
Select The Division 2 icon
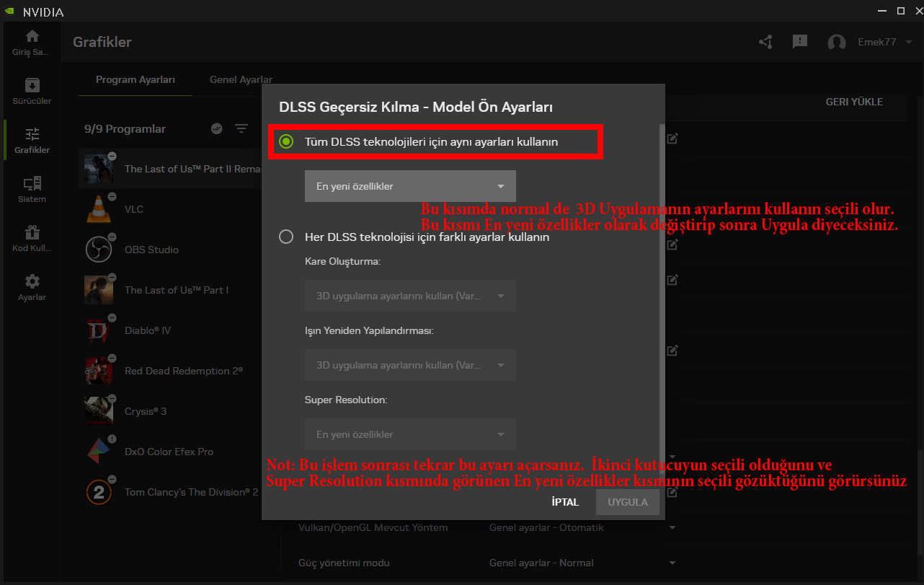pos(98,492)
